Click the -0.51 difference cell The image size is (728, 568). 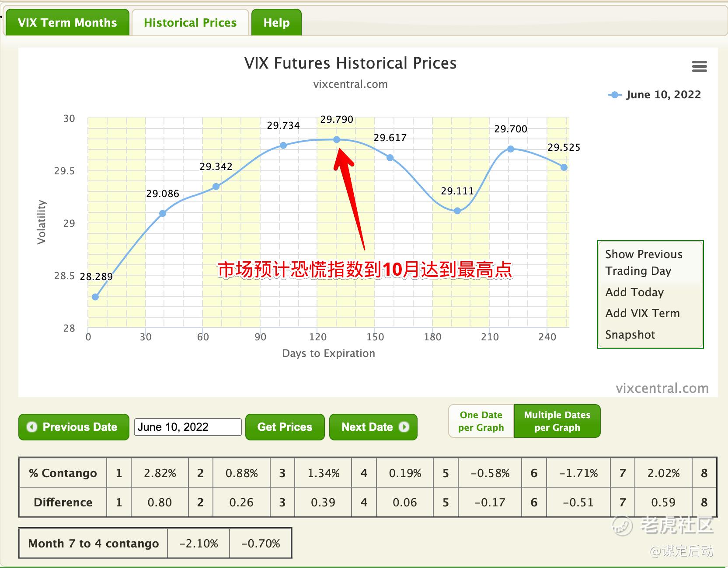click(578, 502)
